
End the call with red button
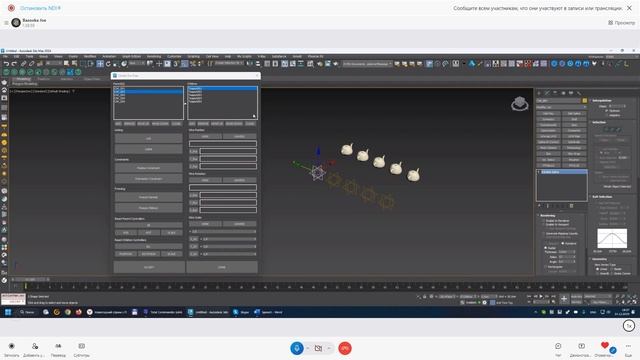[345, 348]
